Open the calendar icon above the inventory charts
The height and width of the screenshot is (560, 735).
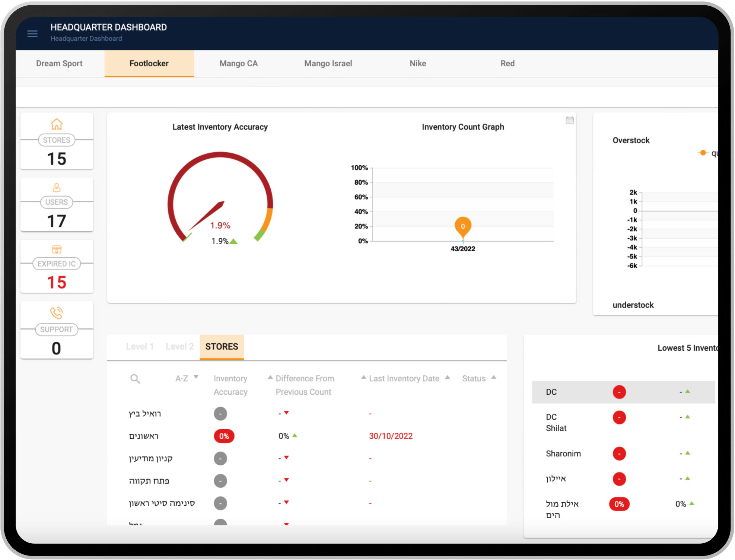(x=570, y=120)
